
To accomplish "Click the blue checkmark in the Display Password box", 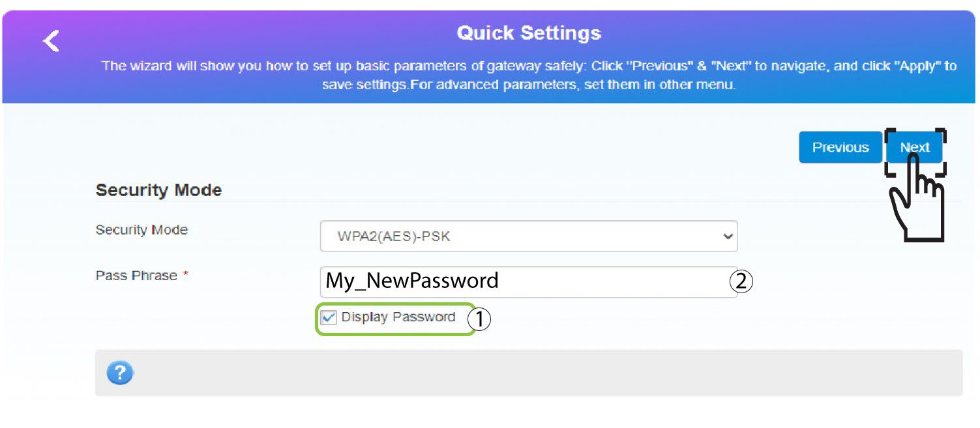I will click(329, 318).
